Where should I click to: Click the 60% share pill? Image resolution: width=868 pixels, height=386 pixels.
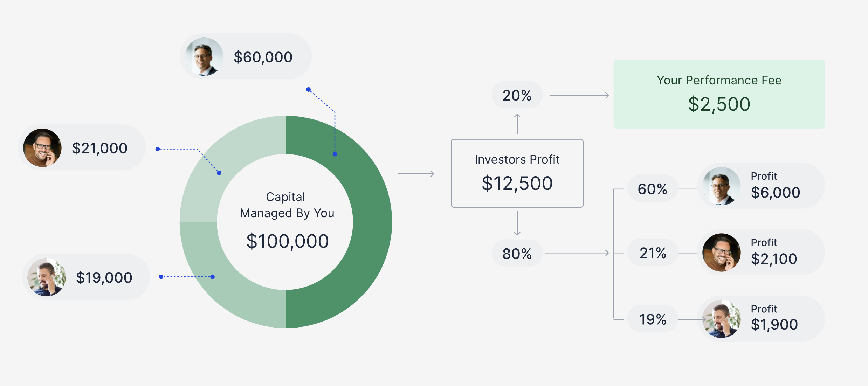[652, 189]
